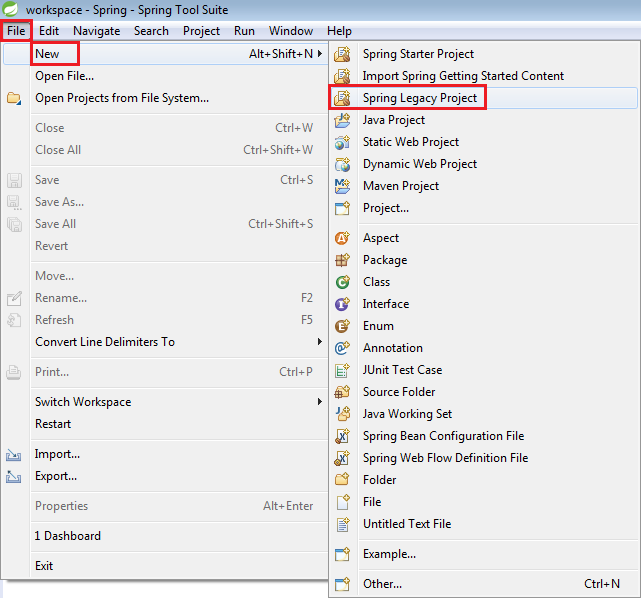Click the Spring leaf logo in title bar
The image size is (641, 598).
(x=10, y=9)
